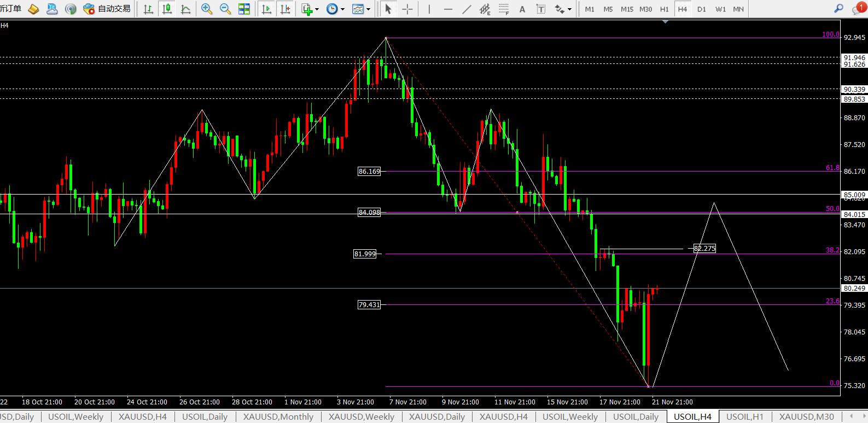Switch to M1 timeframe
This screenshot has height=423, width=868.
pos(590,9)
